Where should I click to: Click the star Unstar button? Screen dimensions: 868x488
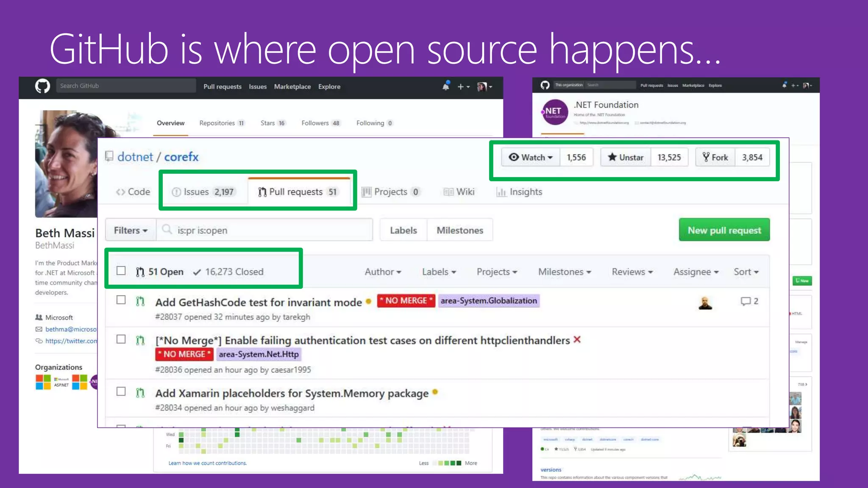tap(626, 157)
